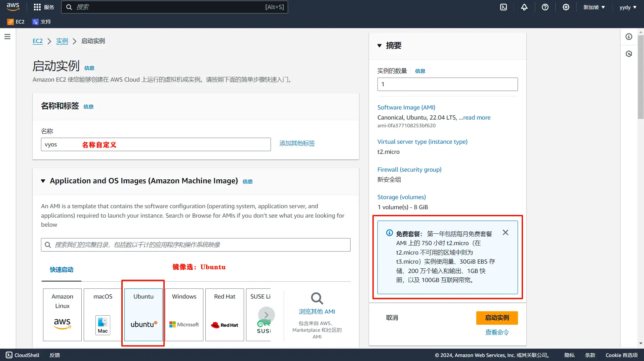Click Feedback in the footer
This screenshot has height=361, width=644.
[55, 355]
